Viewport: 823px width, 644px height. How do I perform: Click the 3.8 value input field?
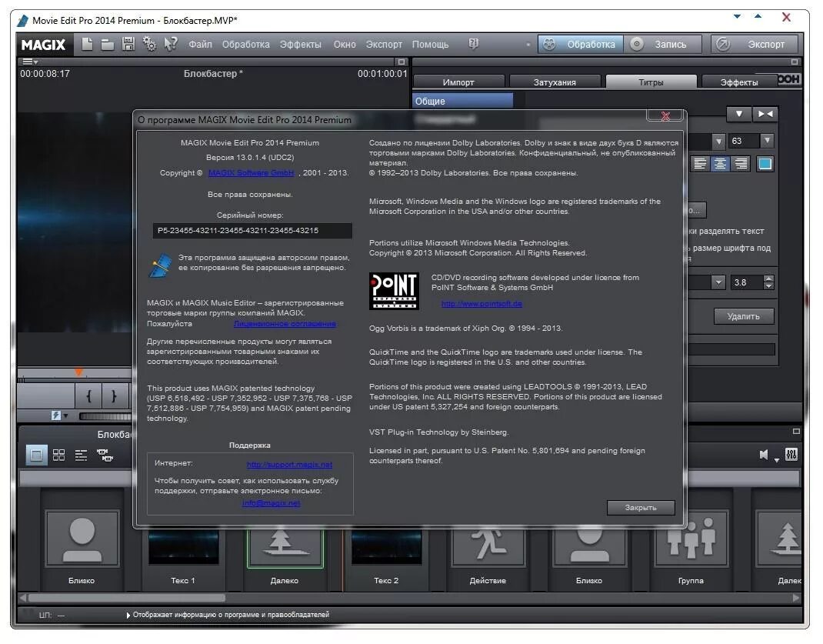click(x=746, y=282)
